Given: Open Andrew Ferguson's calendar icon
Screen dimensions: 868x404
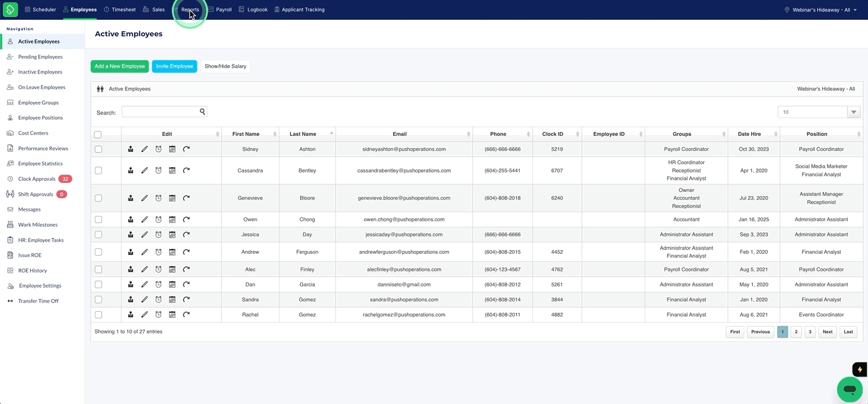Looking at the screenshot, I should pyautogui.click(x=172, y=252).
